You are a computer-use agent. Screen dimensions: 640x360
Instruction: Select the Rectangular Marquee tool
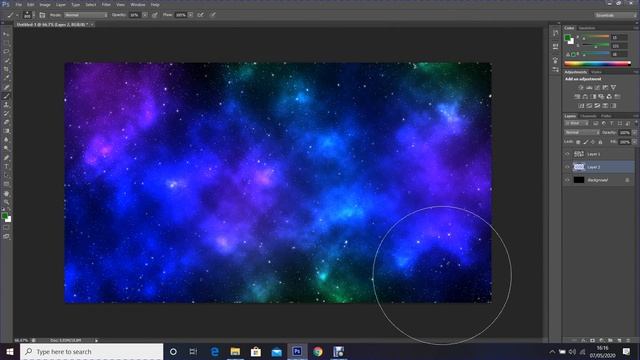(x=6, y=43)
